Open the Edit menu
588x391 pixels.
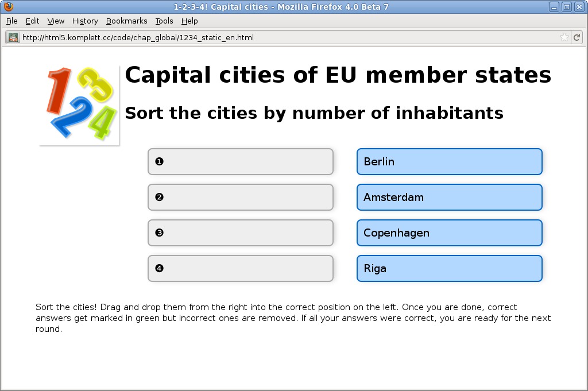[x=32, y=21]
